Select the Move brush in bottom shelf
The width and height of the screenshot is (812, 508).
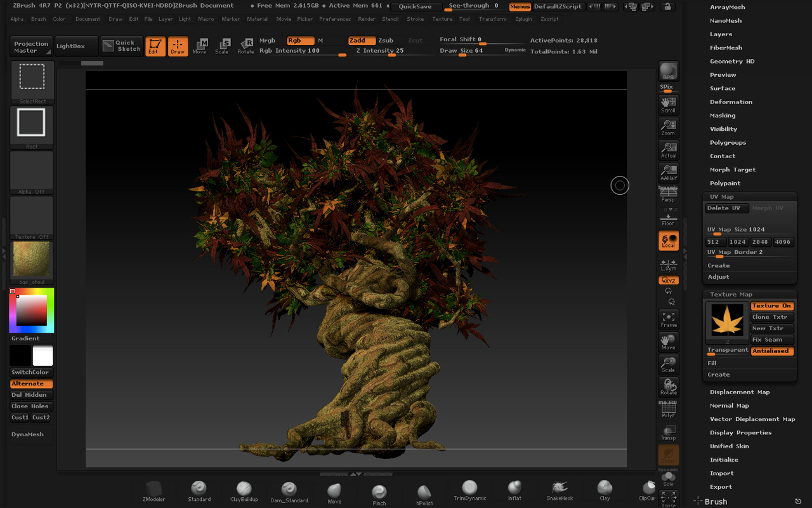(334, 493)
